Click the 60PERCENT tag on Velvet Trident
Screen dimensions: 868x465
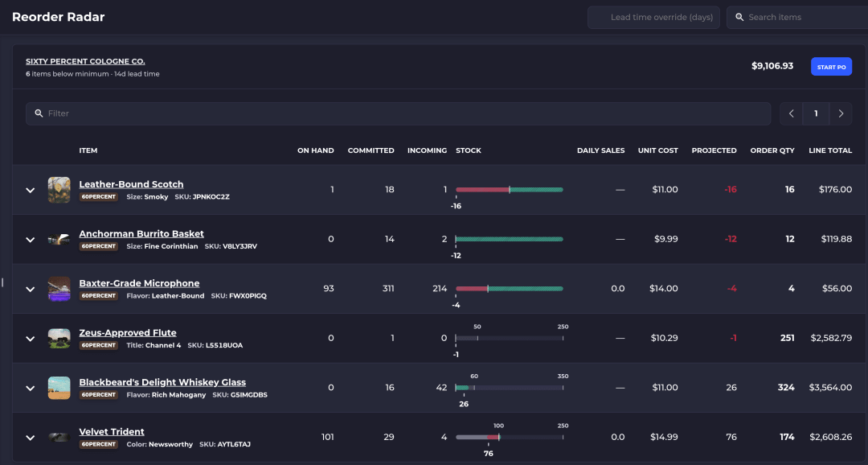(x=99, y=445)
